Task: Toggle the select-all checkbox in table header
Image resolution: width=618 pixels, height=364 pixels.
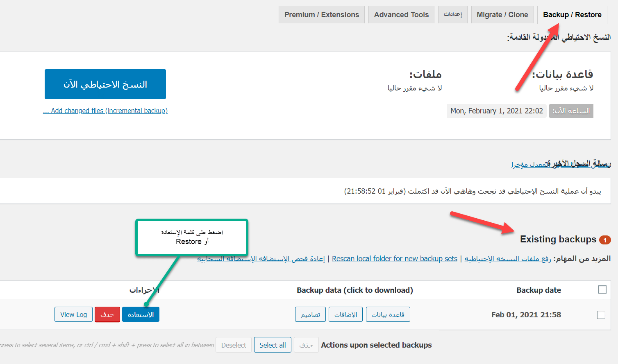Action: [602, 289]
